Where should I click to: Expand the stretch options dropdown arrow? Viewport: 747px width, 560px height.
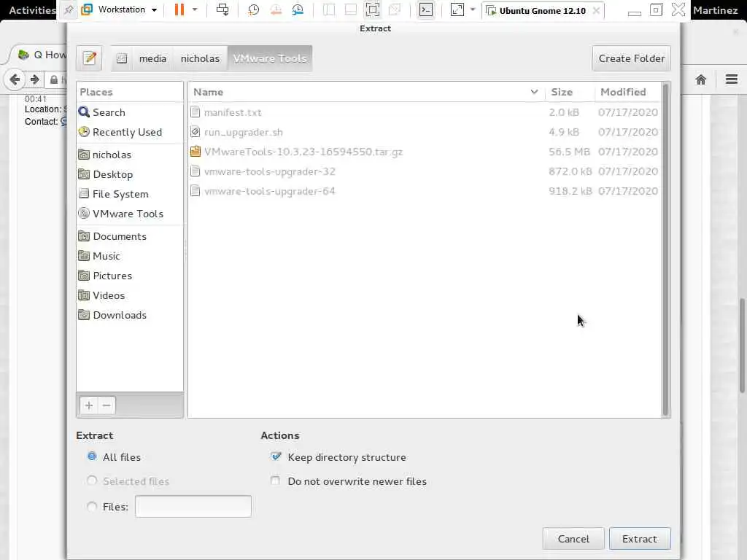(473, 9)
